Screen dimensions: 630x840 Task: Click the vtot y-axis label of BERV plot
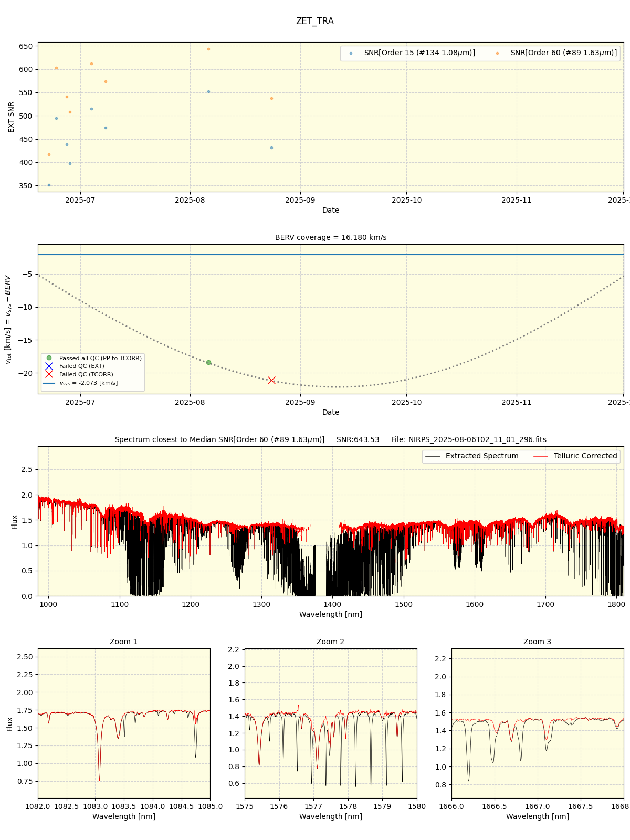click(8, 319)
